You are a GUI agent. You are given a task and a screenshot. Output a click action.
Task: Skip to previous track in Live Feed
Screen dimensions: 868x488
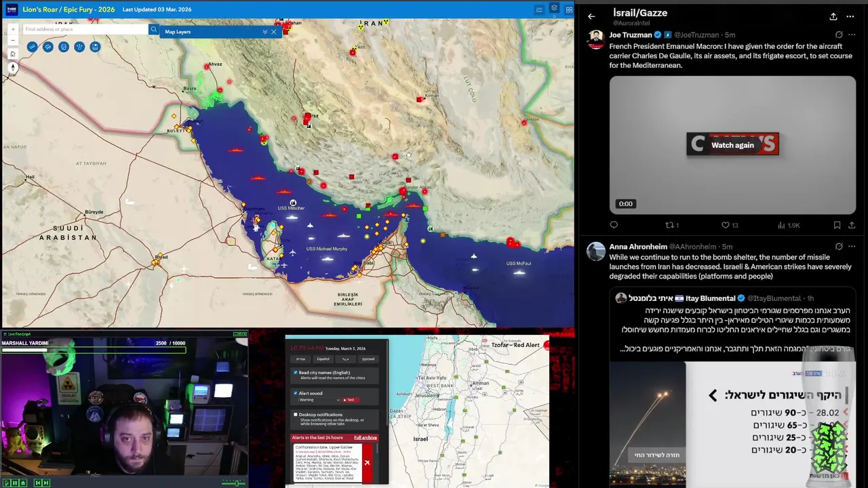click(38, 483)
